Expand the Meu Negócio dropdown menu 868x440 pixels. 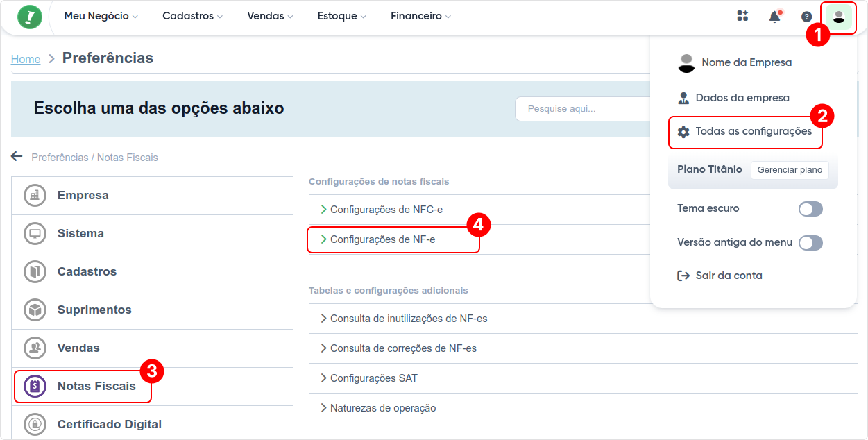(x=101, y=16)
